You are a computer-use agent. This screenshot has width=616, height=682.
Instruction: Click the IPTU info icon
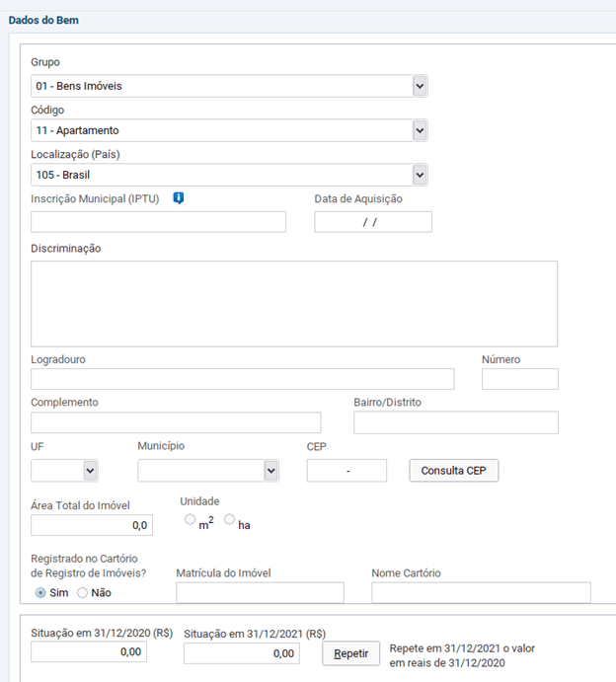(179, 198)
